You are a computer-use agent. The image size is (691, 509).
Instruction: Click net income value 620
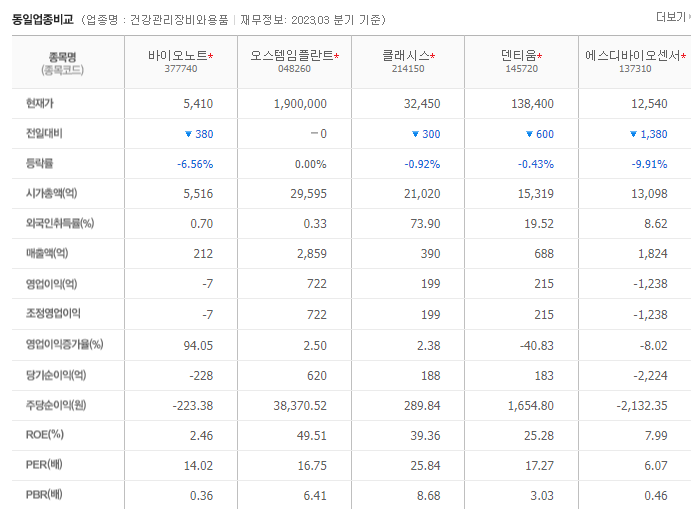pos(317,375)
